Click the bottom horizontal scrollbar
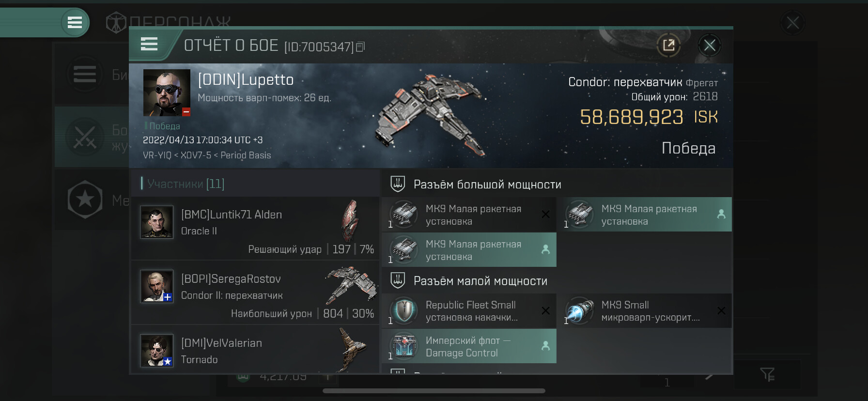This screenshot has height=401, width=868. [x=434, y=391]
